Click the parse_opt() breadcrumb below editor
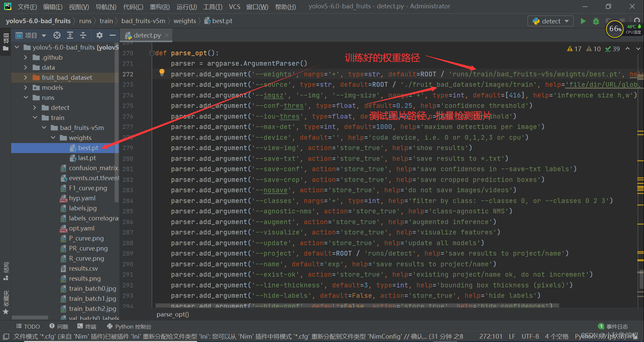644x342 pixels. pos(173,314)
